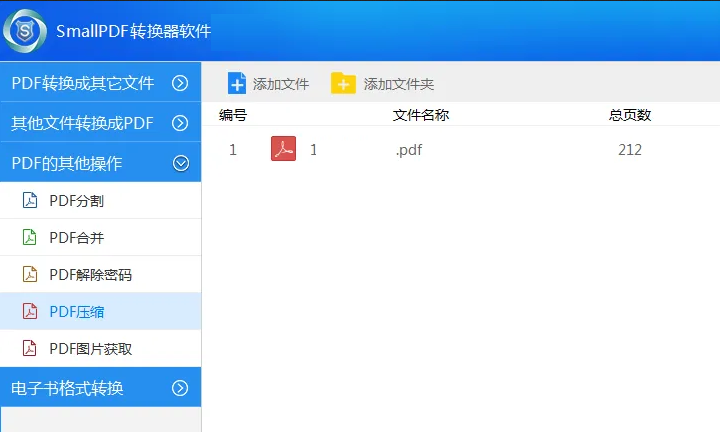Expand the PDF转换成其它文件 section chevron
Viewport: 720px width, 432px height.
(181, 83)
